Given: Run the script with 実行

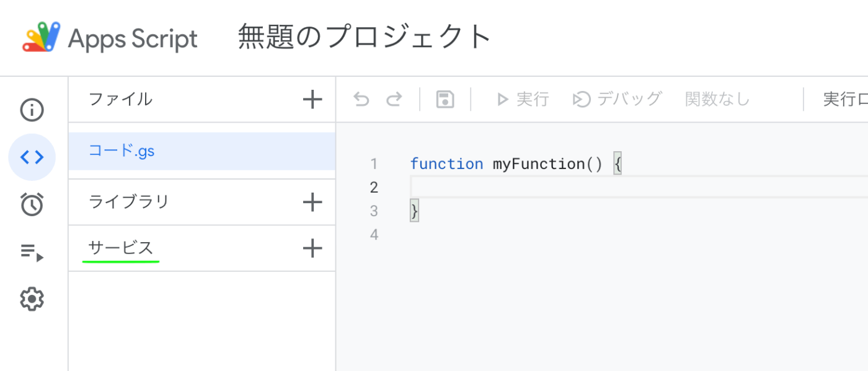Looking at the screenshot, I should coord(523,98).
